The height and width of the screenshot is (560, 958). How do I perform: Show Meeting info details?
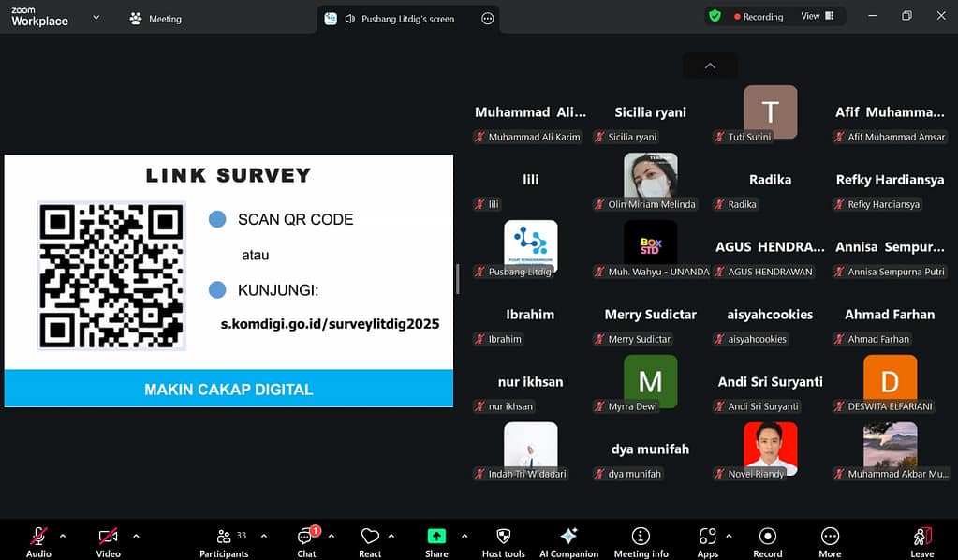tap(641, 540)
